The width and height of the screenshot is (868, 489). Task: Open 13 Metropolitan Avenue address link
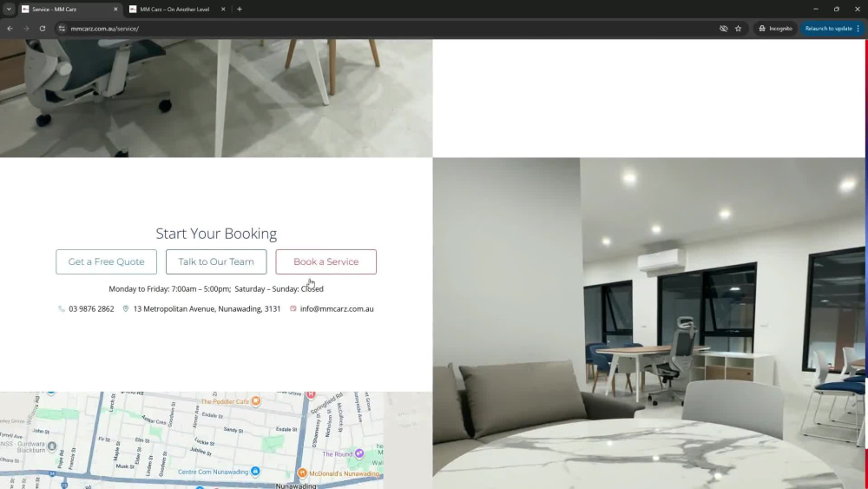tap(207, 309)
